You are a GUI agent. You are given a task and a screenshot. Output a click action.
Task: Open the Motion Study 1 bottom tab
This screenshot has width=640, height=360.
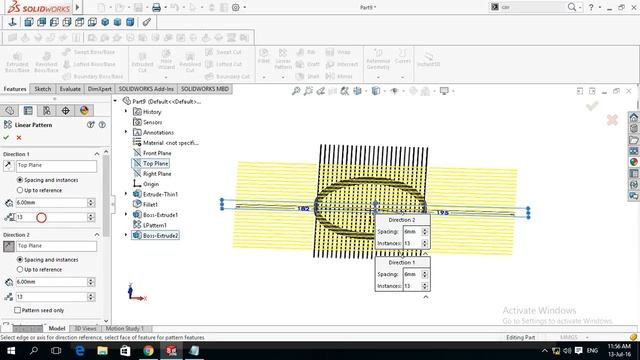(125, 329)
